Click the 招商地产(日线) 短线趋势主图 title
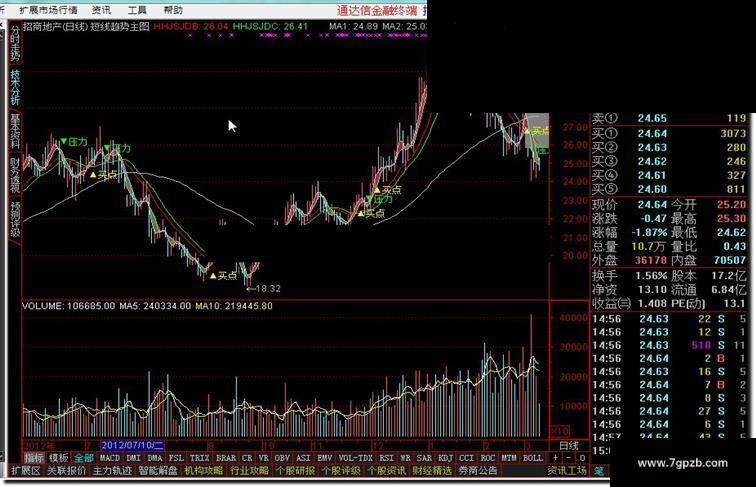This screenshot has height=487, width=756. pyautogui.click(x=86, y=27)
